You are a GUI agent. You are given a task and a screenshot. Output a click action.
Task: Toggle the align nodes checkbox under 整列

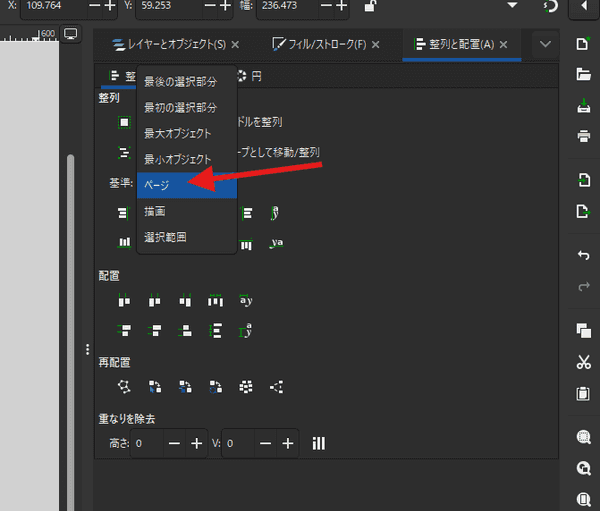coord(124,122)
